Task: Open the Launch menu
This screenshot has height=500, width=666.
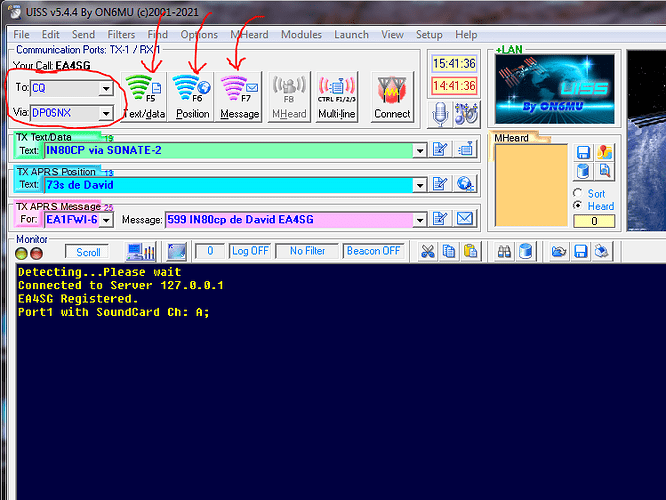Action: click(351, 34)
